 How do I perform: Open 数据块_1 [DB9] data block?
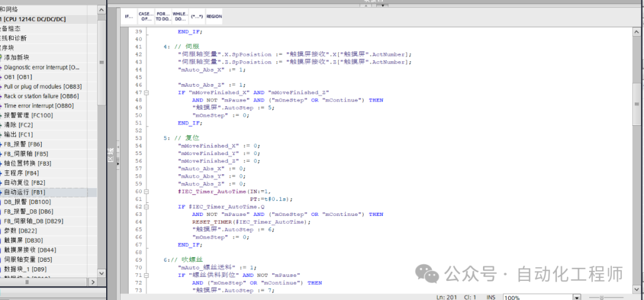(x=24, y=269)
